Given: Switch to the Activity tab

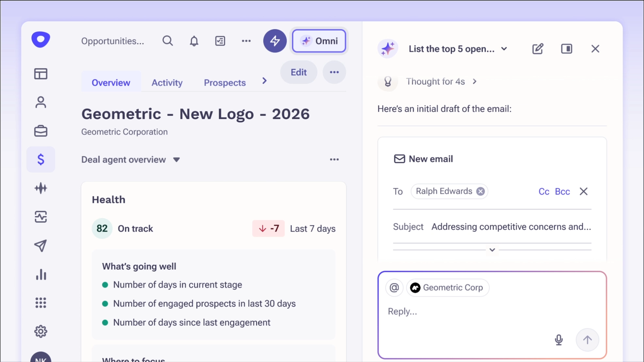Looking at the screenshot, I should pos(167,83).
